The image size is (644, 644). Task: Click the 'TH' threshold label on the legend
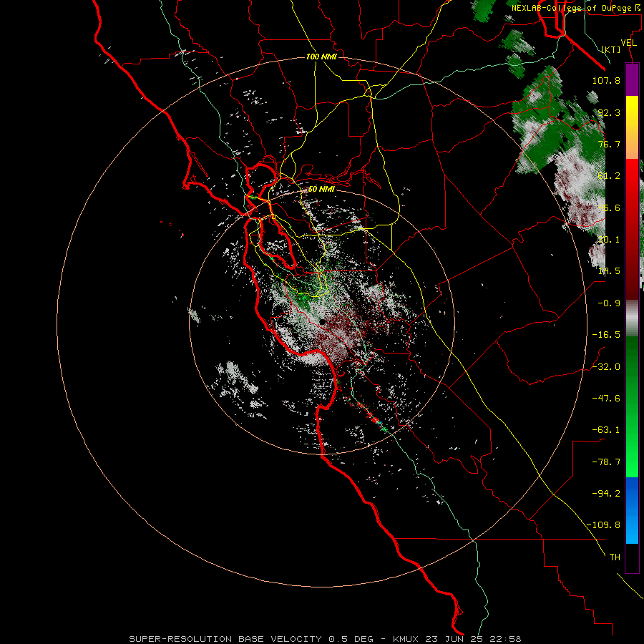tap(615, 557)
